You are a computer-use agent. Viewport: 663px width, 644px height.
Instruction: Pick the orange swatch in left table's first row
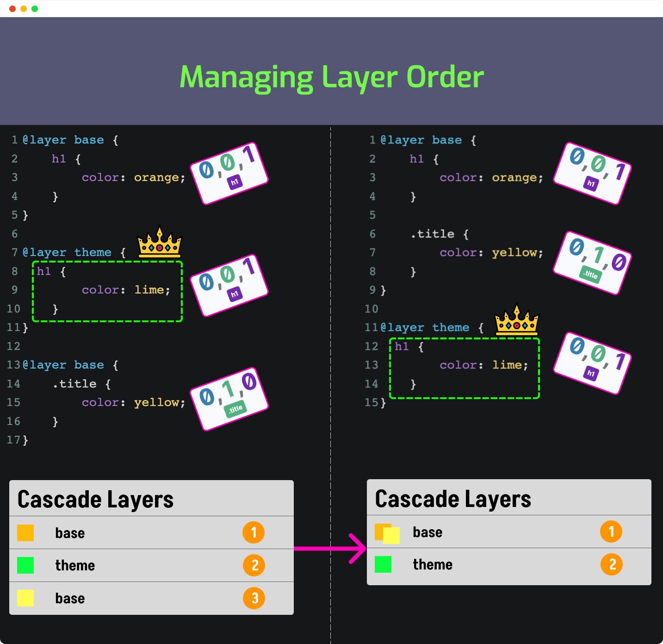25,532
